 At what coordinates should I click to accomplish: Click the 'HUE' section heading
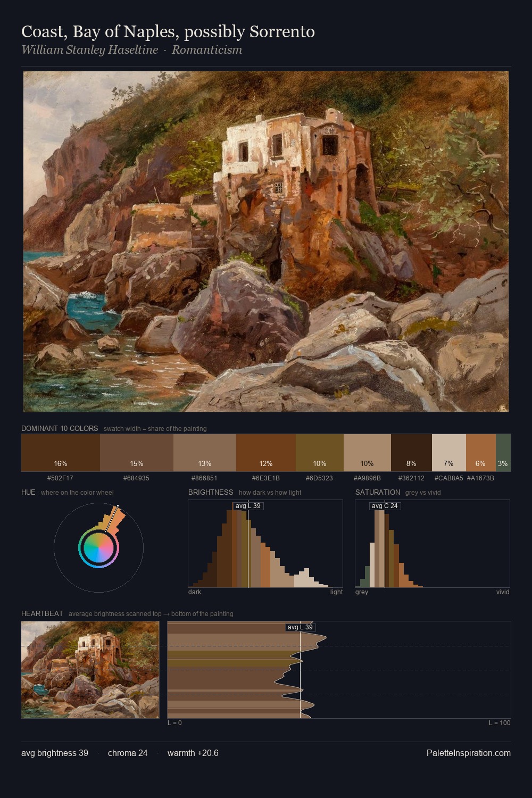tap(28, 492)
